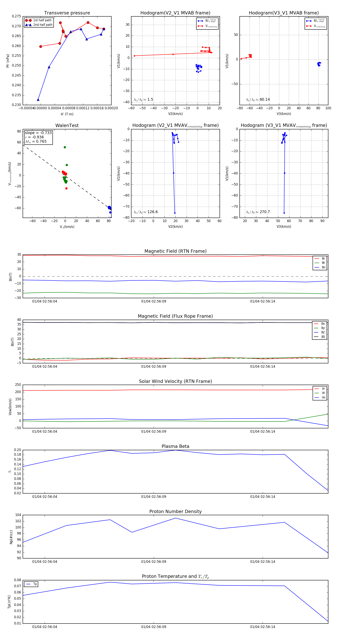351x644 pixels.
Task: Click the Transverse pressure plot title
Action: tap(67, 13)
